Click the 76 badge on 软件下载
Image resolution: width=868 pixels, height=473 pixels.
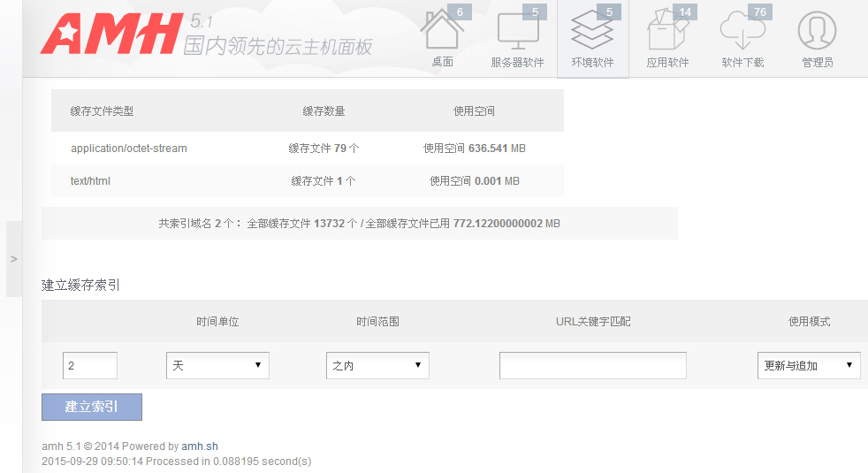point(758,11)
